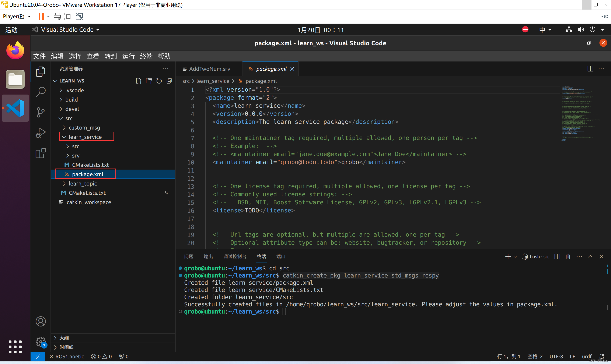Click errors and warnings count in status bar
The image size is (611, 364).
101,356
